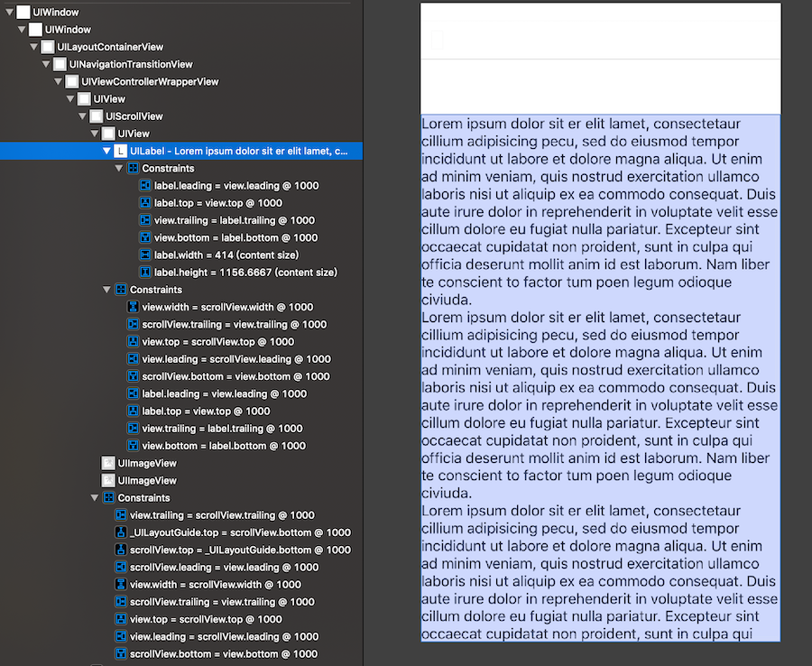Screen dimensions: 812x666
Task: Collapse the UINavigationTransitionView node
Action: pyautogui.click(x=46, y=64)
